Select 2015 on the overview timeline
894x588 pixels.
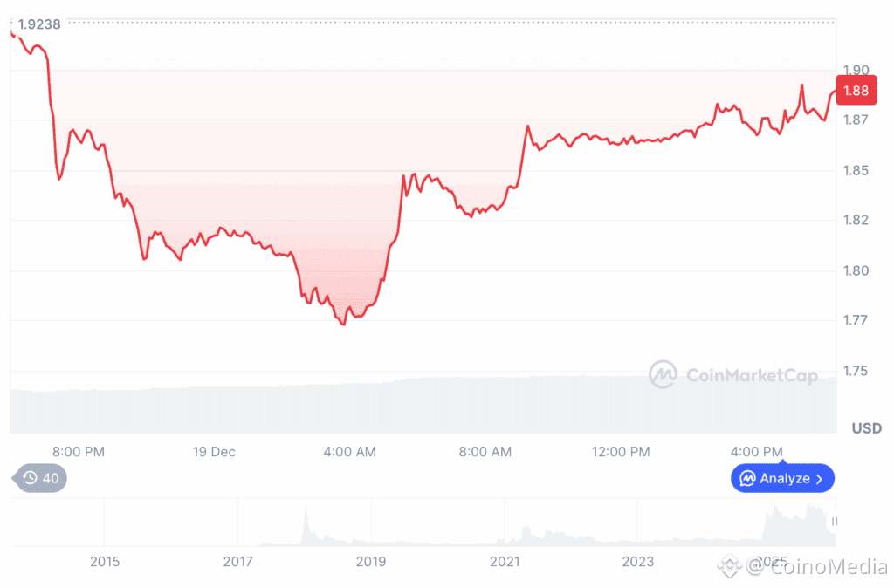coord(105,562)
